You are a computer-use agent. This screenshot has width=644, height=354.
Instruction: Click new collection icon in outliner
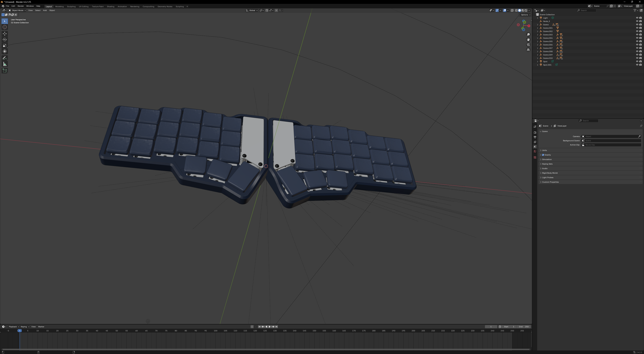coord(641,11)
